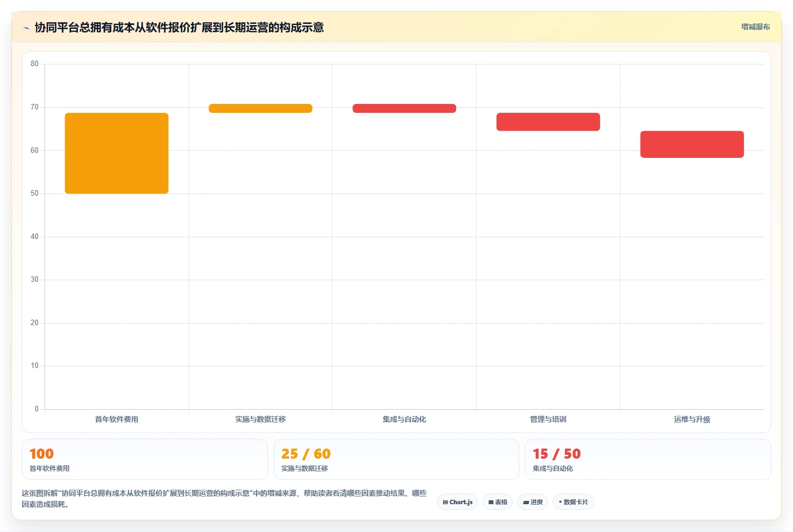Click the 运维与升级 x-axis label
This screenshot has height=532, width=793.
click(x=692, y=419)
